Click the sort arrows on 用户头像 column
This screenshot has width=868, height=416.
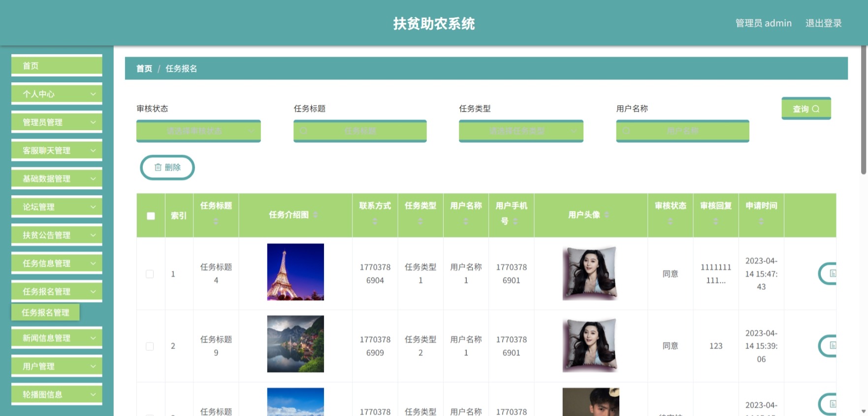tap(607, 215)
